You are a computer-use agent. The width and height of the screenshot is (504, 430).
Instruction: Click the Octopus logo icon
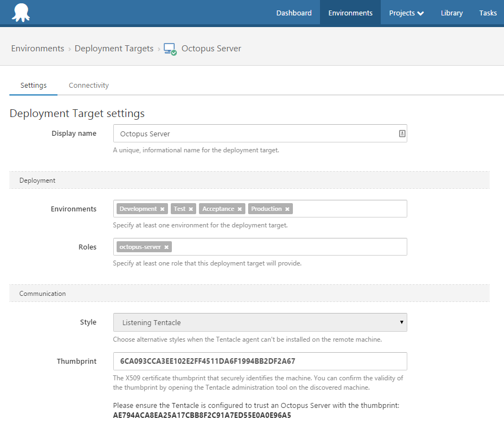tap(21, 13)
